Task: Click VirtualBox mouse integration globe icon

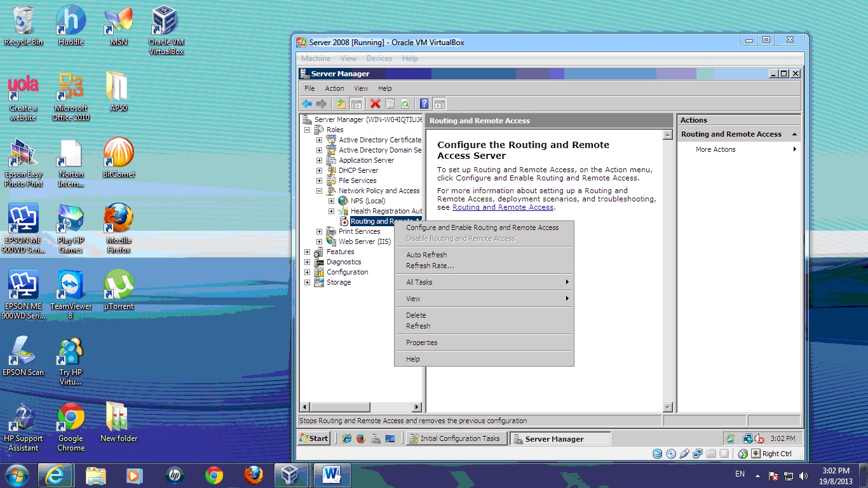Action: pos(743,454)
